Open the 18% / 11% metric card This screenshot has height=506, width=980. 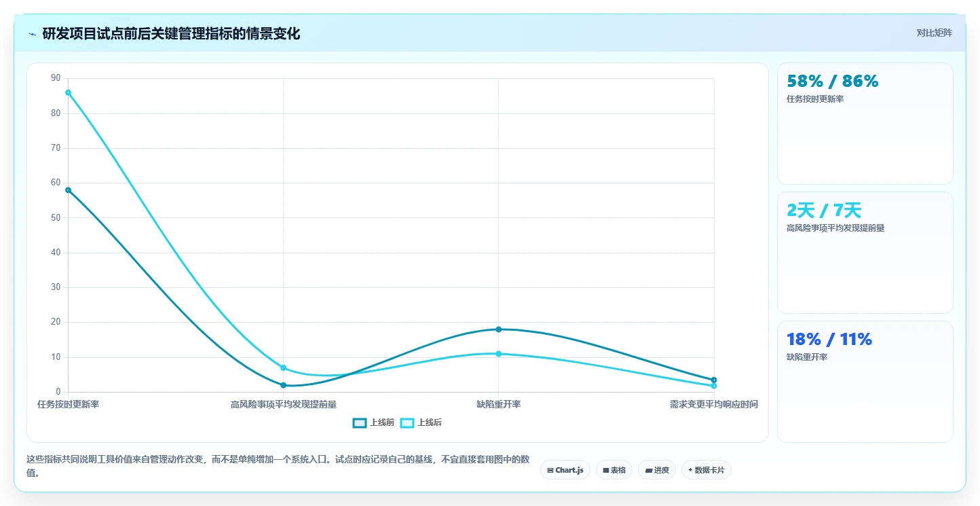(865, 382)
